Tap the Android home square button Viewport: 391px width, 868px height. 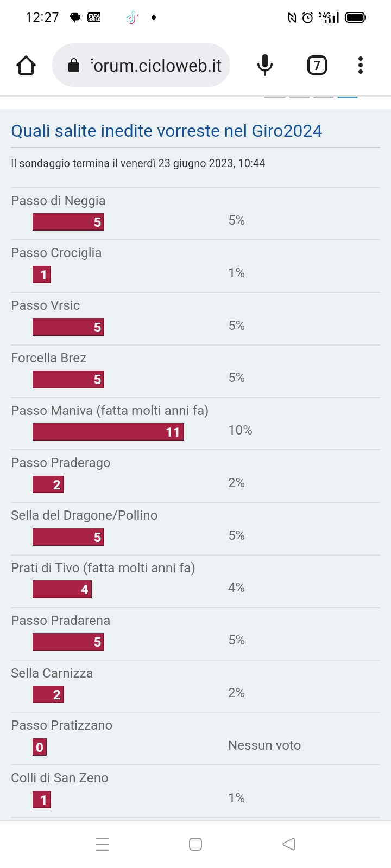click(x=195, y=844)
